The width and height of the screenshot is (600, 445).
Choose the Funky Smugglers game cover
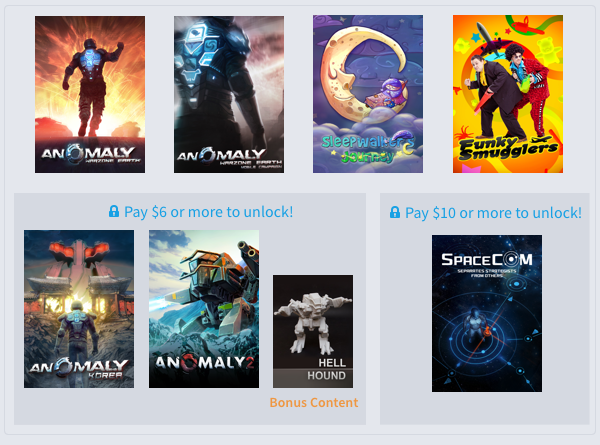click(508, 94)
